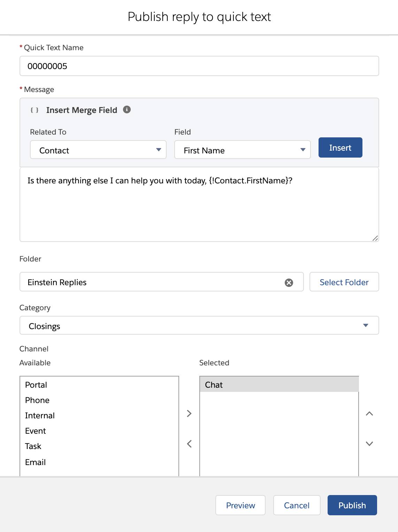Image resolution: width=398 pixels, height=532 pixels.
Task: Click the Quick Text Name input field
Action: (199, 66)
